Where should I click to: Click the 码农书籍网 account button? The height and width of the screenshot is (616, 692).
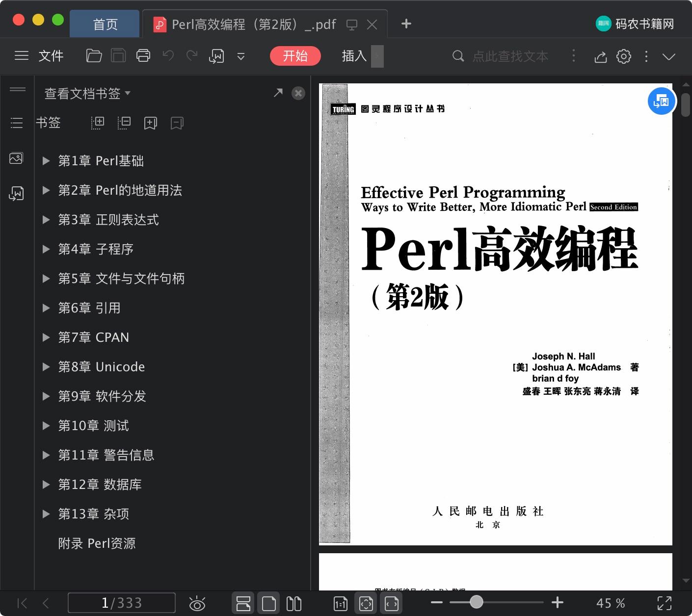[x=635, y=24]
